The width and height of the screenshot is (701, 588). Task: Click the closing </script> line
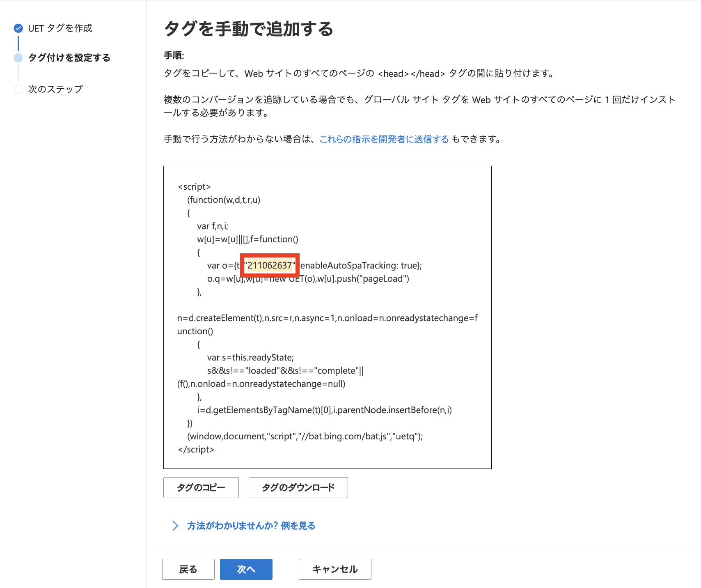click(x=196, y=450)
